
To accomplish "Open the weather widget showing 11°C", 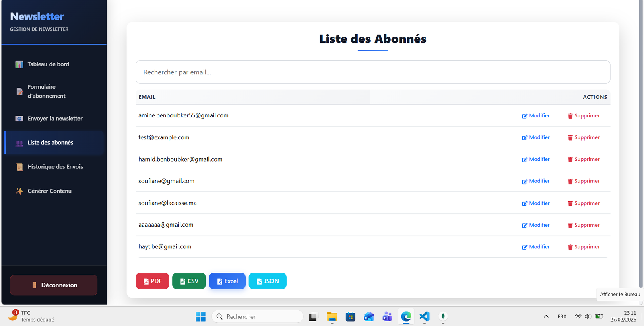I will click(31, 316).
